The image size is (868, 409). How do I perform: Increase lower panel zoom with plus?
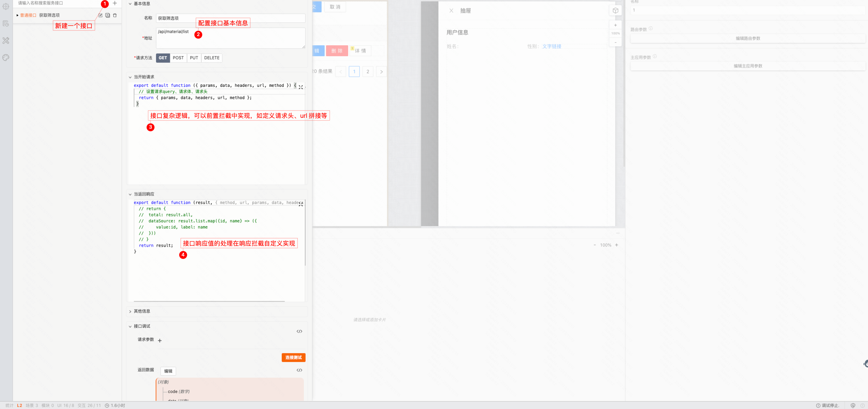tap(617, 245)
